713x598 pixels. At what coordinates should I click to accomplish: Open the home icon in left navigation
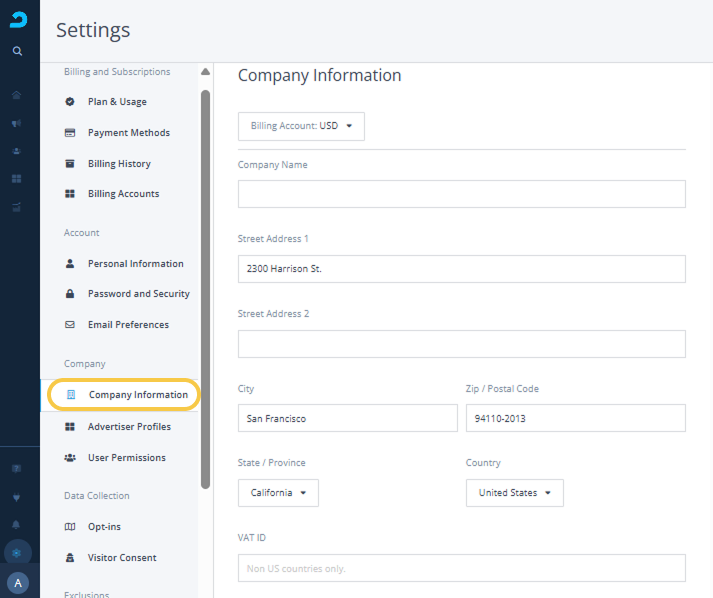click(x=17, y=95)
